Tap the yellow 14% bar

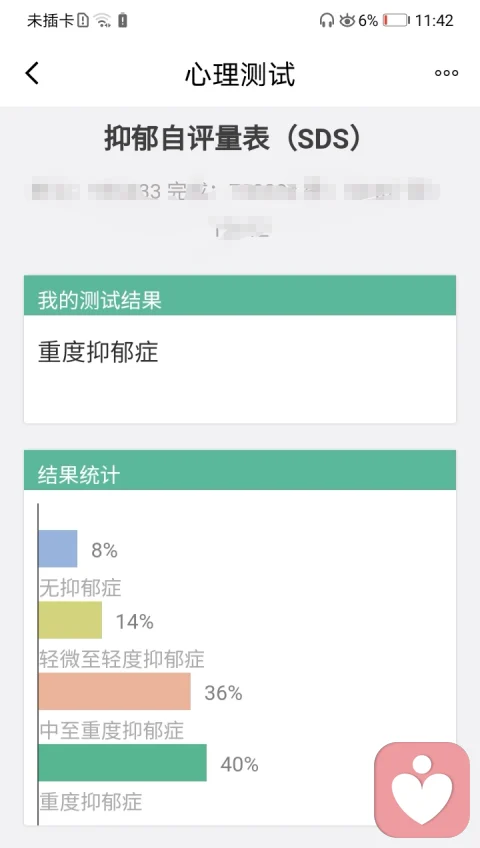70,620
